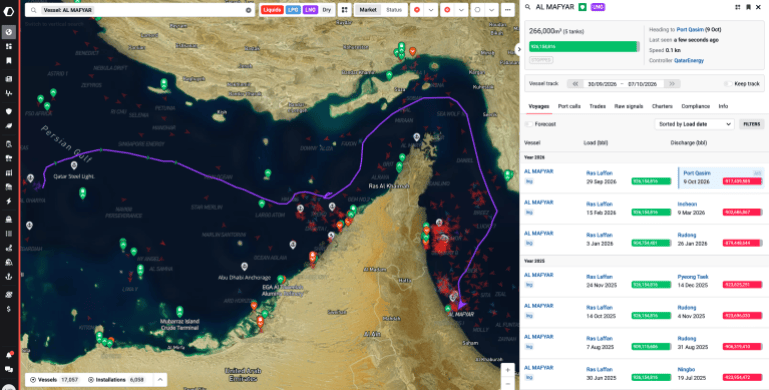Screen dimensions: 769x390
Task: Edit the vessel track start date 30/09/2026
Action: pyautogui.click(x=602, y=84)
